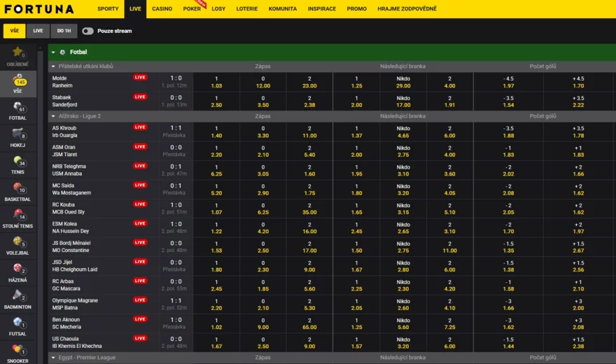Bet RC Arbaa draw at 1.85

point(263,285)
